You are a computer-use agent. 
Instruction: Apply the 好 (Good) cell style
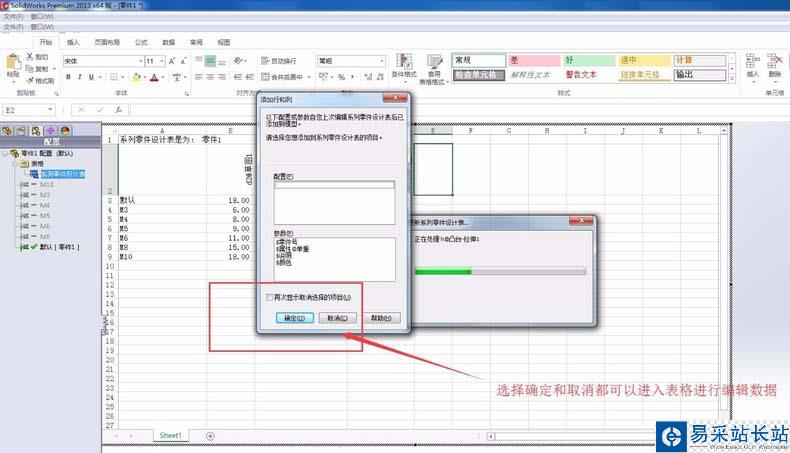589,60
